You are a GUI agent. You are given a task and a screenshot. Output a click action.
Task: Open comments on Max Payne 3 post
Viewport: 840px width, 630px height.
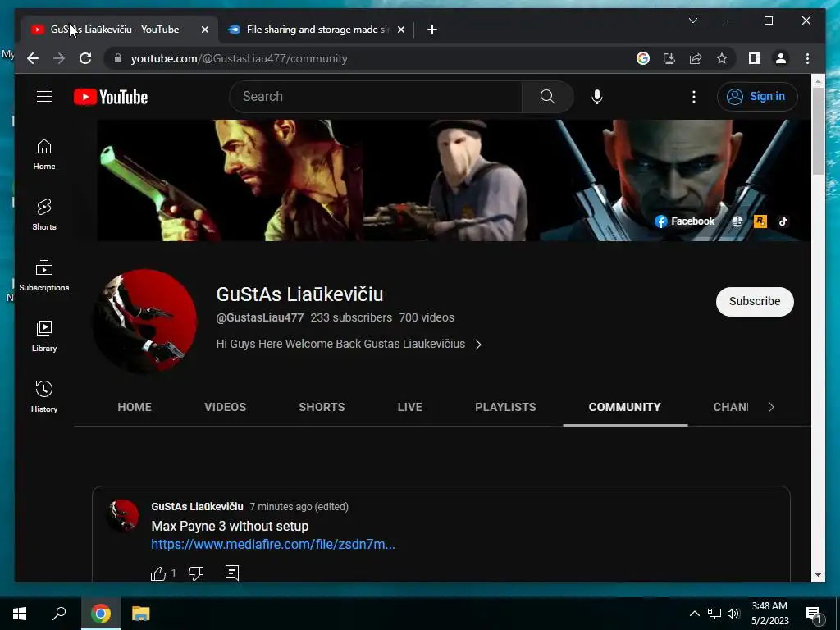[232, 573]
